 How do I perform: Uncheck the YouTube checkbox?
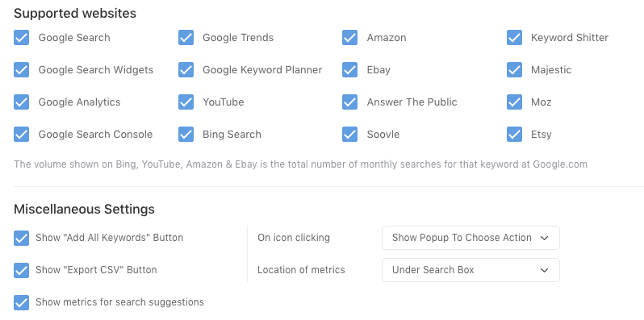tap(186, 102)
